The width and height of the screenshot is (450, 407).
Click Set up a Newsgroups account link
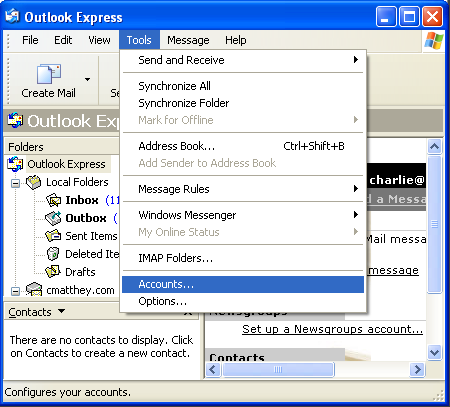pos(332,329)
